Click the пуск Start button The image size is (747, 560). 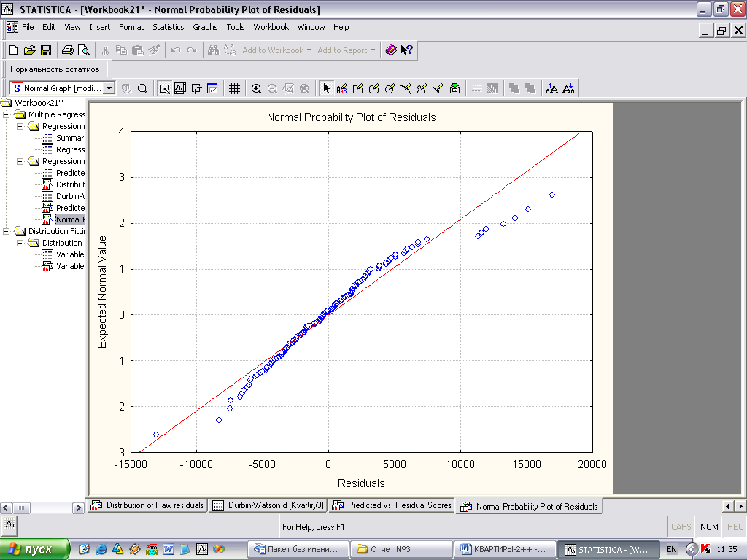(35, 549)
